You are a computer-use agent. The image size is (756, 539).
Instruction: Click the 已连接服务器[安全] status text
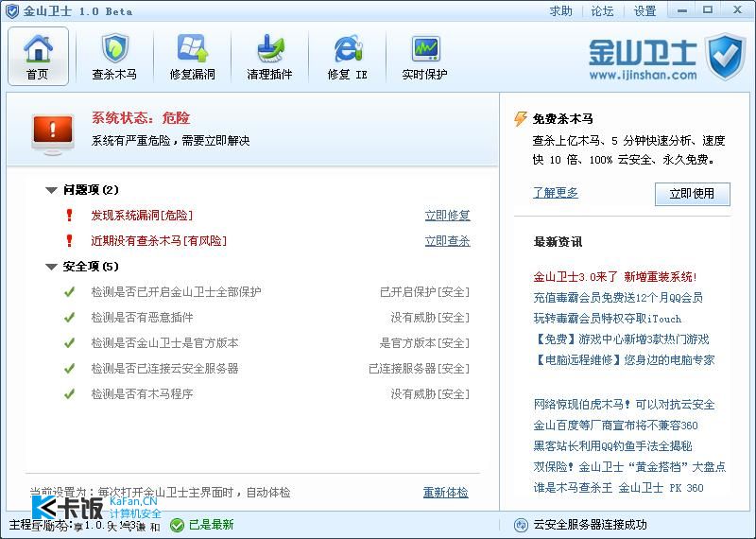(x=419, y=368)
